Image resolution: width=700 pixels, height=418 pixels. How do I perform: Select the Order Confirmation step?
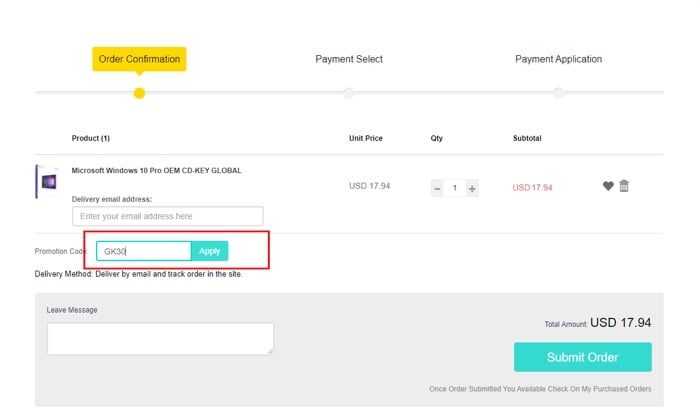(139, 59)
